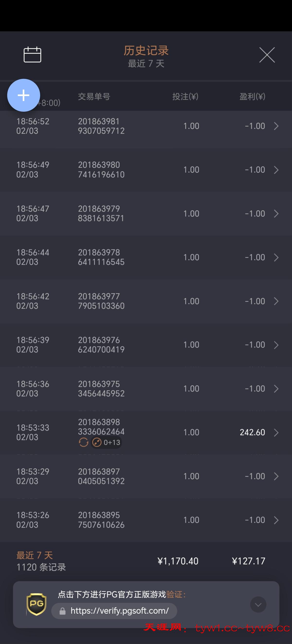Expand details for the 18:56:52 record
The height and width of the screenshot is (644, 292).
(276, 126)
